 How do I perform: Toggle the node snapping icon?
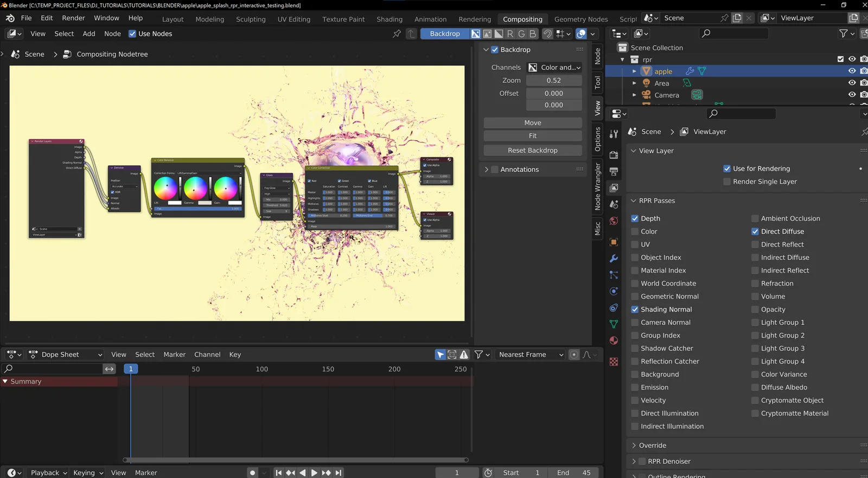[548, 34]
